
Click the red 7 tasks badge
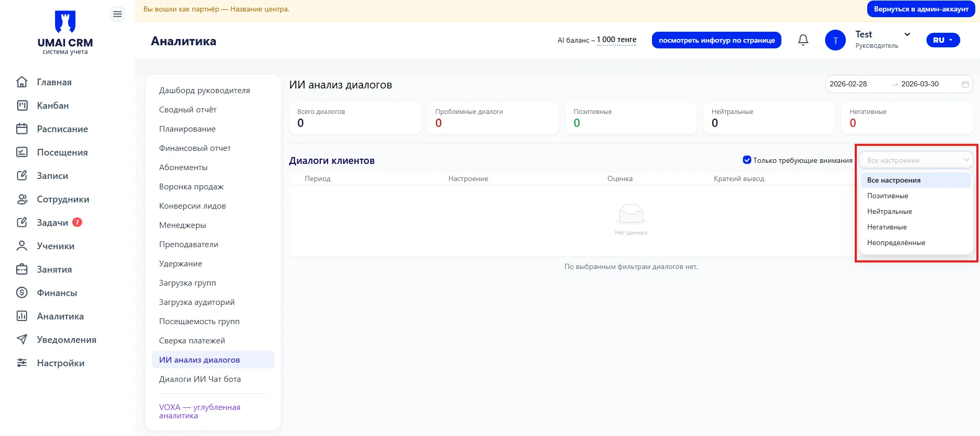tap(77, 222)
